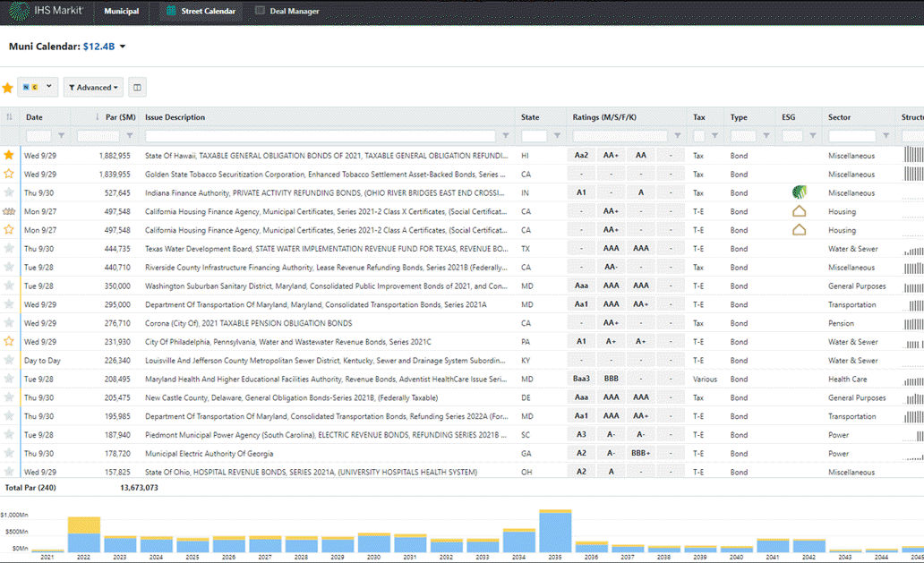The height and width of the screenshot is (563, 924).
Task: Click the 350,000 par value cell
Action: (x=117, y=286)
